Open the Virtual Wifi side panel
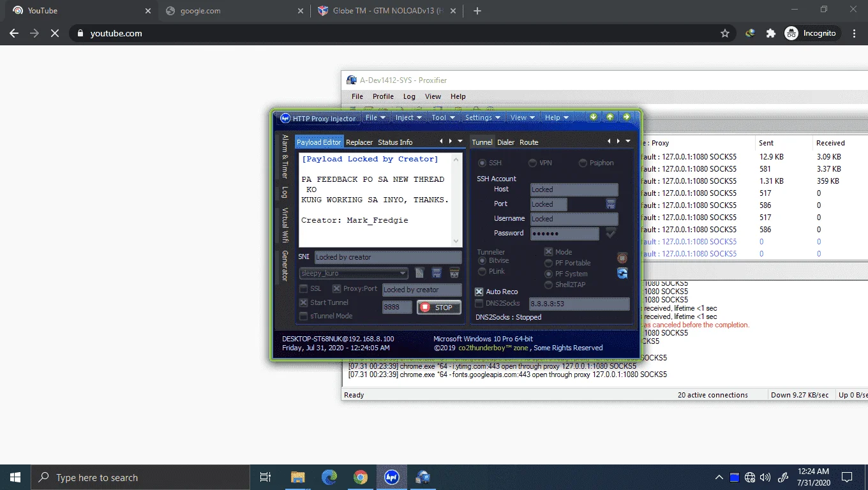 [285, 225]
